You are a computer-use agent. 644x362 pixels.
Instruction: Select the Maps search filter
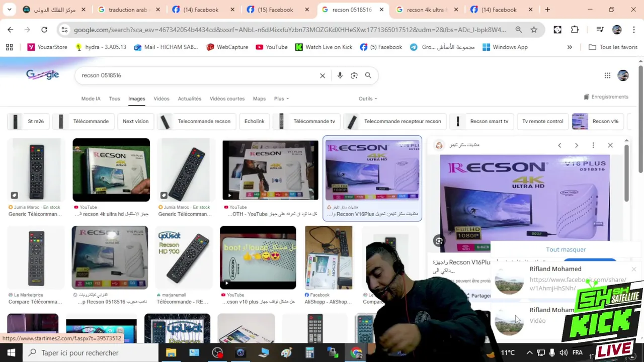pos(259,99)
